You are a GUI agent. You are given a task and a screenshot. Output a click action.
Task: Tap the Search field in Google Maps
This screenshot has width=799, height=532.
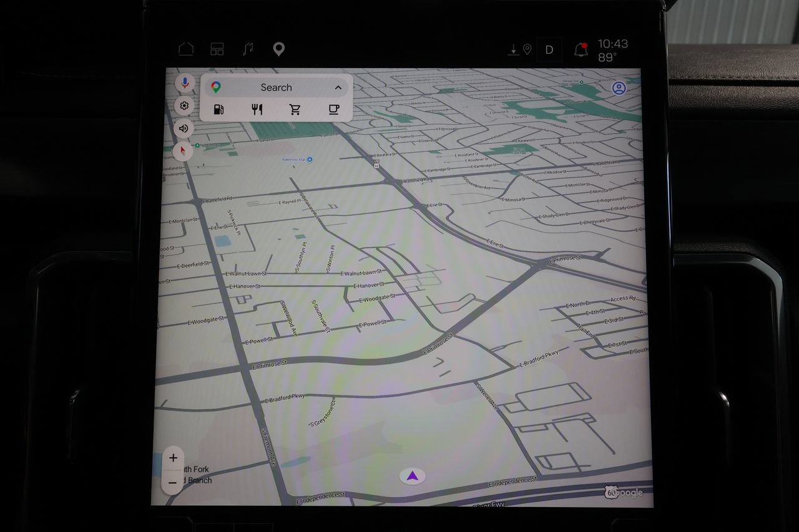(277, 87)
